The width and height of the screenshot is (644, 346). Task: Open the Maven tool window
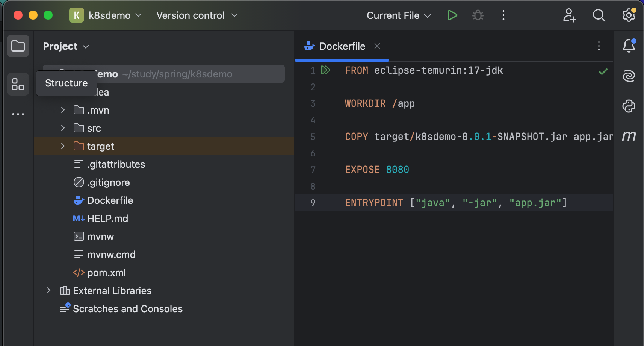pos(629,136)
